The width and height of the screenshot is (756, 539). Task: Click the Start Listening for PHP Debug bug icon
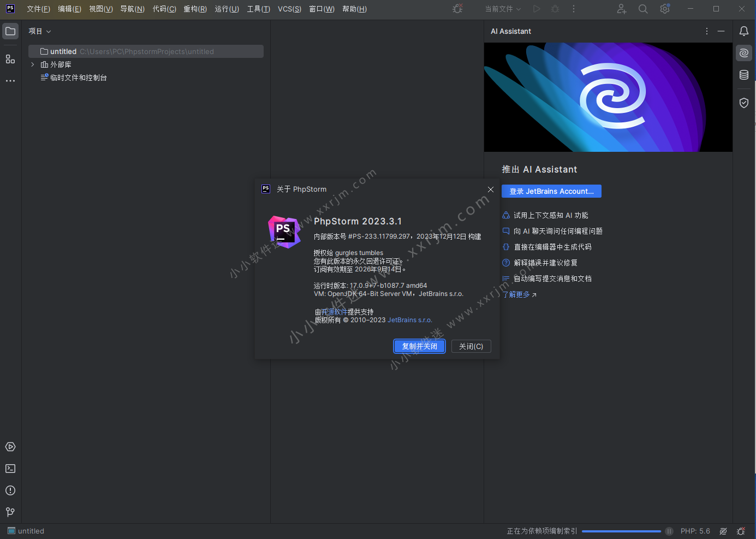coord(458,9)
